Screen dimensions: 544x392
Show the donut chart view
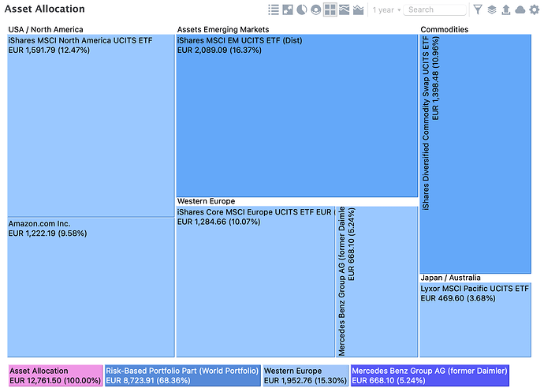point(316,10)
